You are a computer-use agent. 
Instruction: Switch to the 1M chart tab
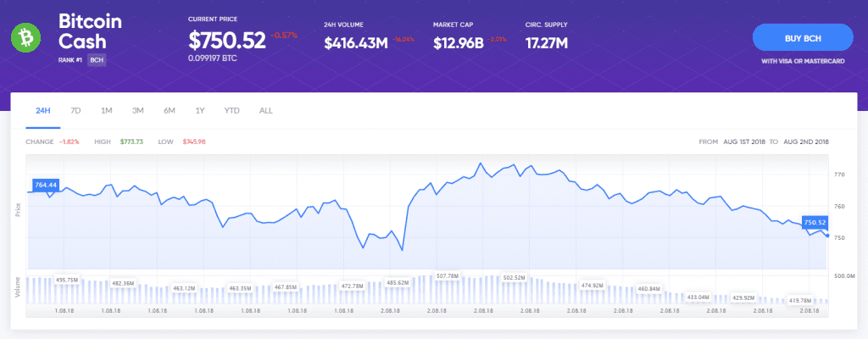(106, 110)
